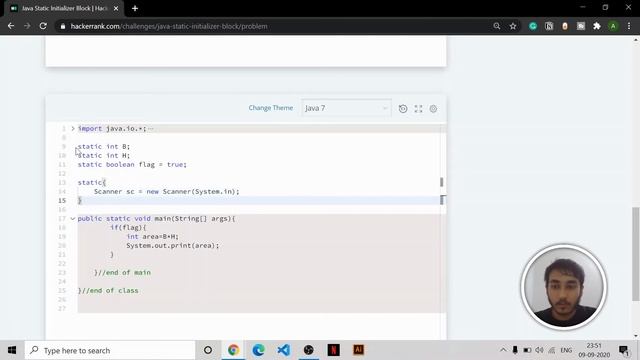Click the address bar URL
The image size is (640, 360).
tap(169, 26)
